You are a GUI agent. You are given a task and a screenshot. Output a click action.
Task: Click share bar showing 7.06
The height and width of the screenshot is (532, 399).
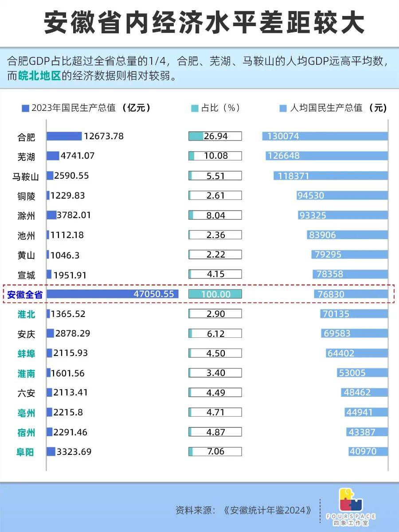pyautogui.click(x=215, y=452)
